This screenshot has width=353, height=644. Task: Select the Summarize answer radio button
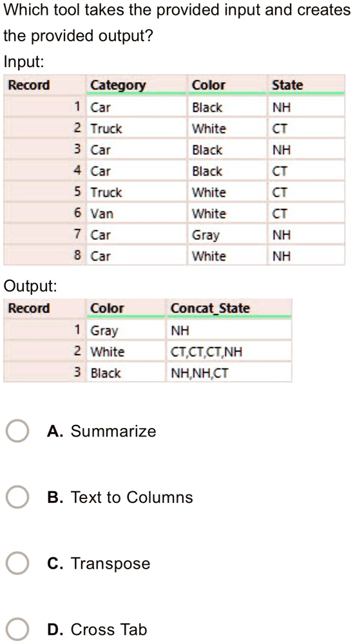tap(17, 431)
